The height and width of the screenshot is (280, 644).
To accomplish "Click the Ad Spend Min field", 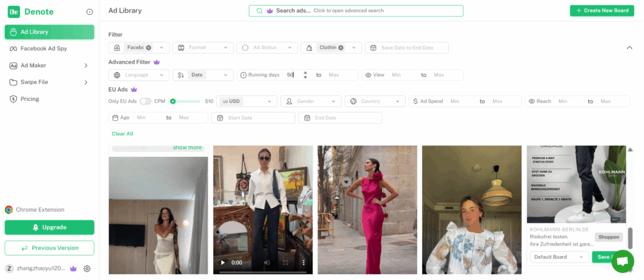I will (x=462, y=101).
